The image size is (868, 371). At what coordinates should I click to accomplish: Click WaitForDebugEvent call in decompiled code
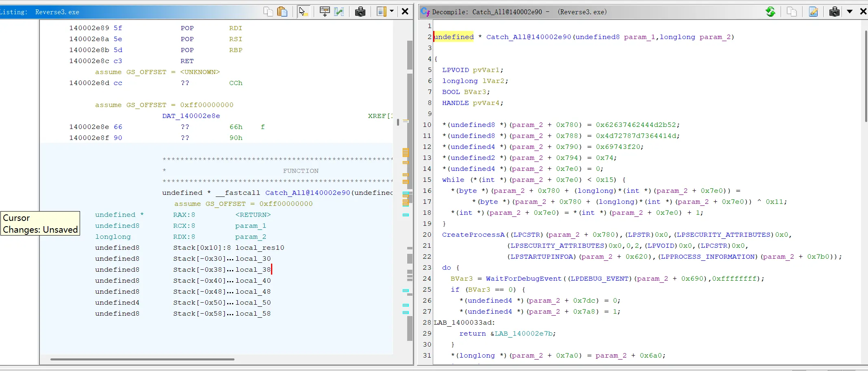[523, 279]
